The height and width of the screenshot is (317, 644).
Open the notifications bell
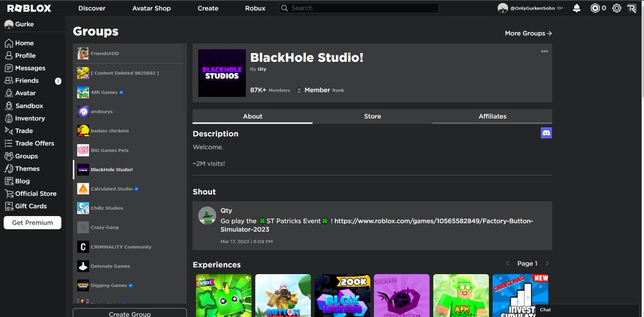(576, 8)
